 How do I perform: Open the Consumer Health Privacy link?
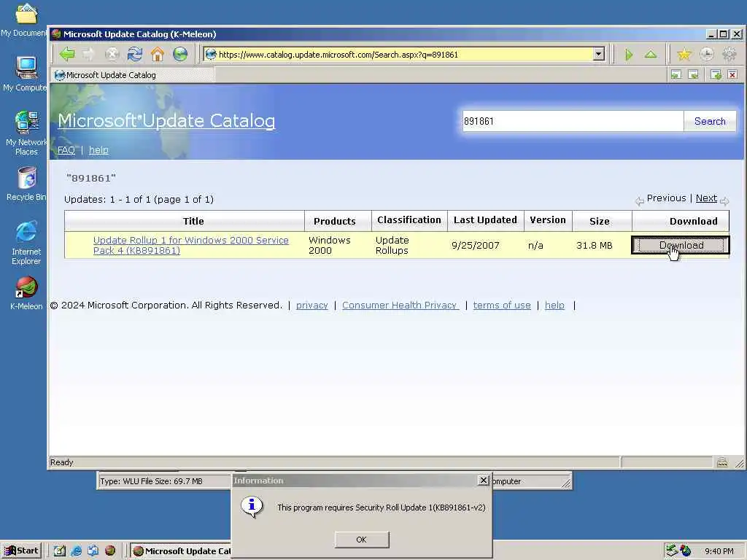pyautogui.click(x=400, y=306)
